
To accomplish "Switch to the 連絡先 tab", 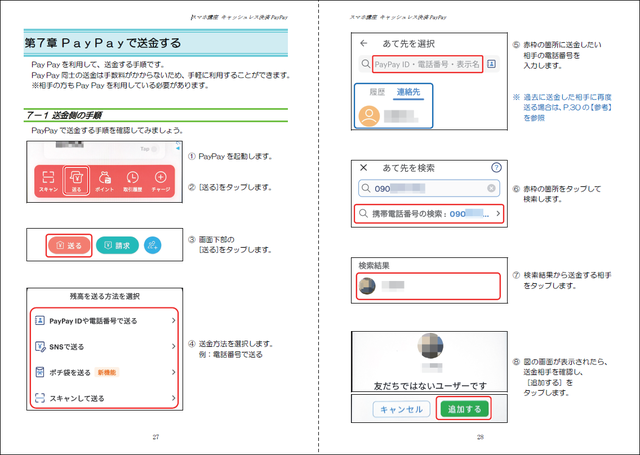I will (x=409, y=92).
